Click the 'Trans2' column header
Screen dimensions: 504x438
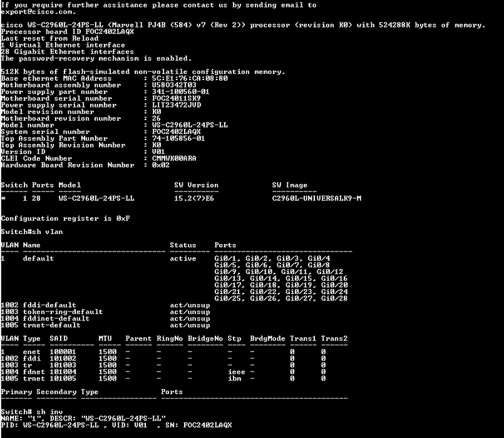click(334, 339)
